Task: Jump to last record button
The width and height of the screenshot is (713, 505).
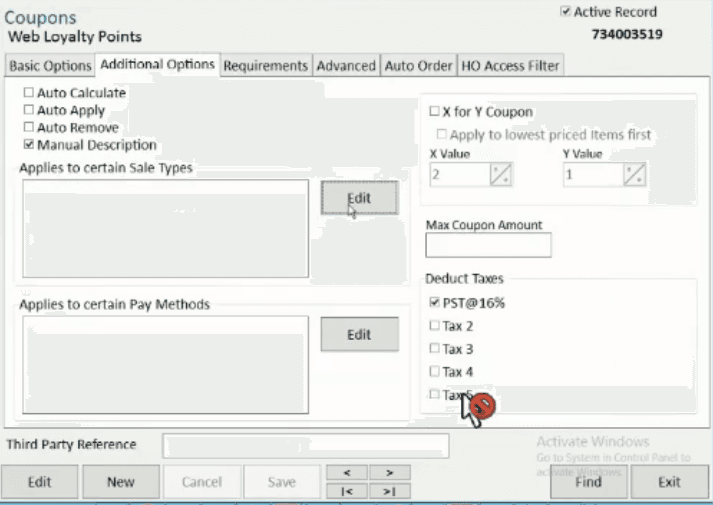Action: [390, 491]
